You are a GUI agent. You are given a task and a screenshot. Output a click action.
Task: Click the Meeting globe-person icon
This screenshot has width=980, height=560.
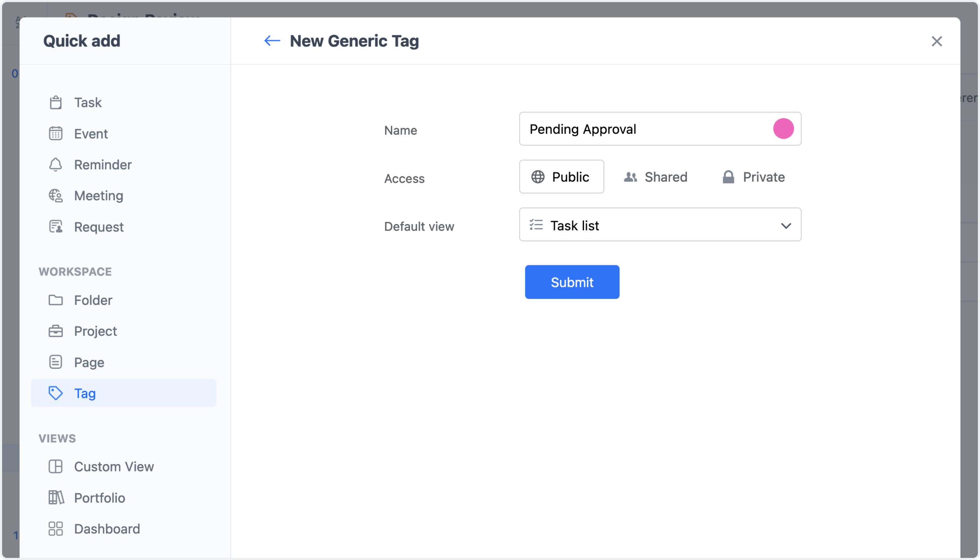click(56, 196)
